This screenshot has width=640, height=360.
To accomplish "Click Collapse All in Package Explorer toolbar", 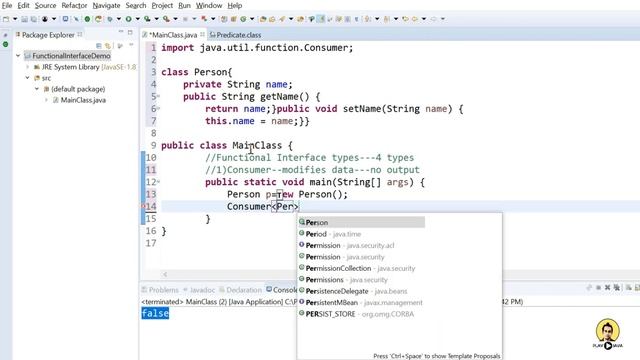I will 99,46.
